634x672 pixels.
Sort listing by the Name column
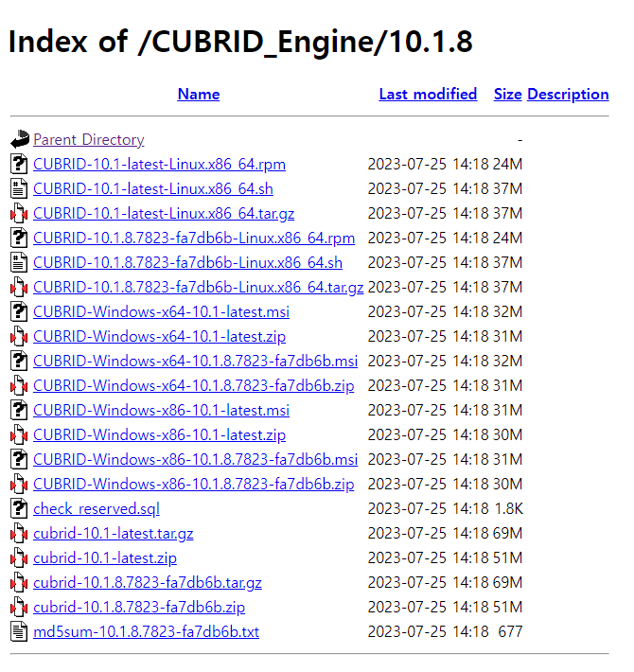(199, 94)
